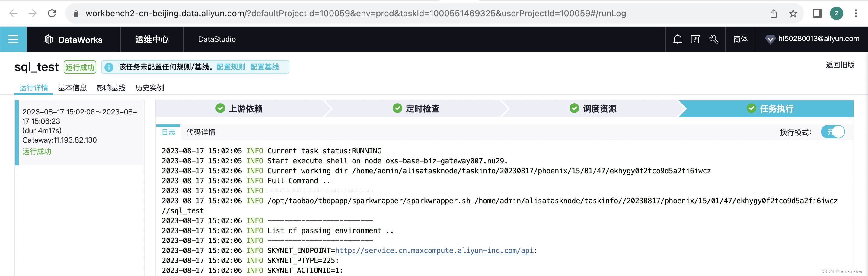The image size is (868, 276).
Task: Open the 运维中心 section
Action: pyautogui.click(x=152, y=40)
